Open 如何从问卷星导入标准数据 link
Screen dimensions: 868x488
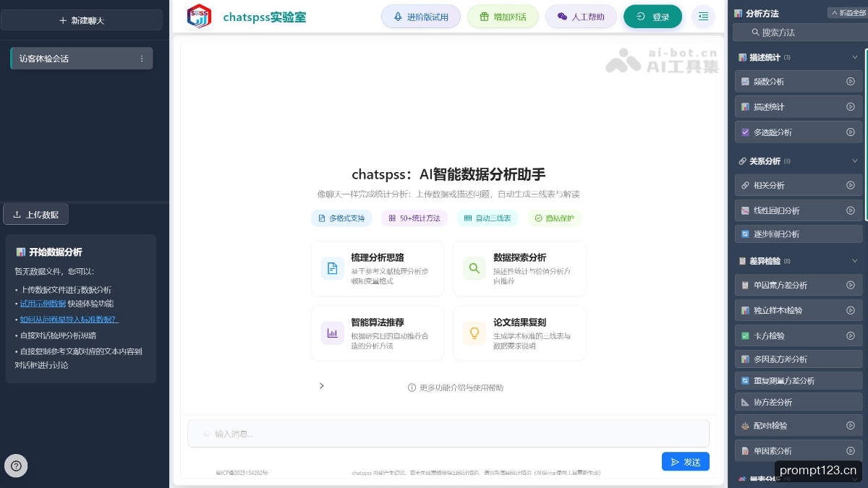point(69,320)
